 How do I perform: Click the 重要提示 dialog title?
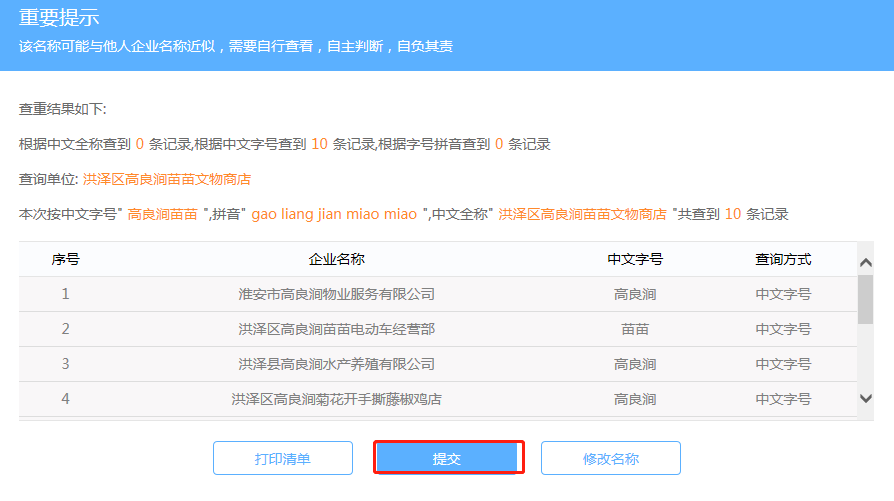point(59,19)
